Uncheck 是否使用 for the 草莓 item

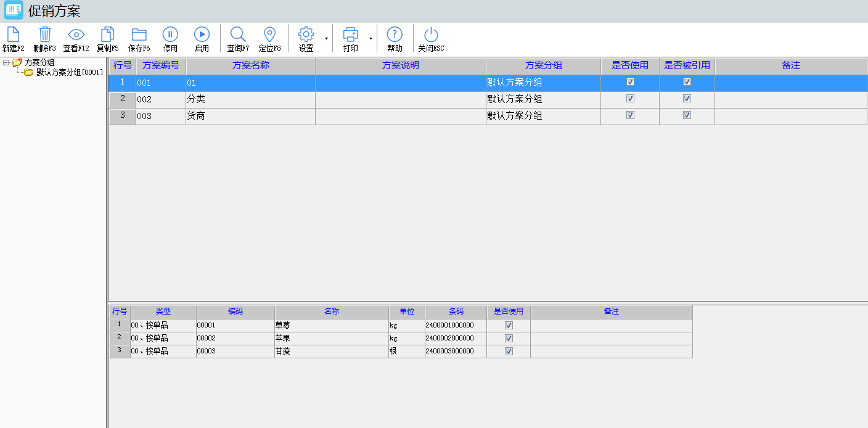point(509,325)
